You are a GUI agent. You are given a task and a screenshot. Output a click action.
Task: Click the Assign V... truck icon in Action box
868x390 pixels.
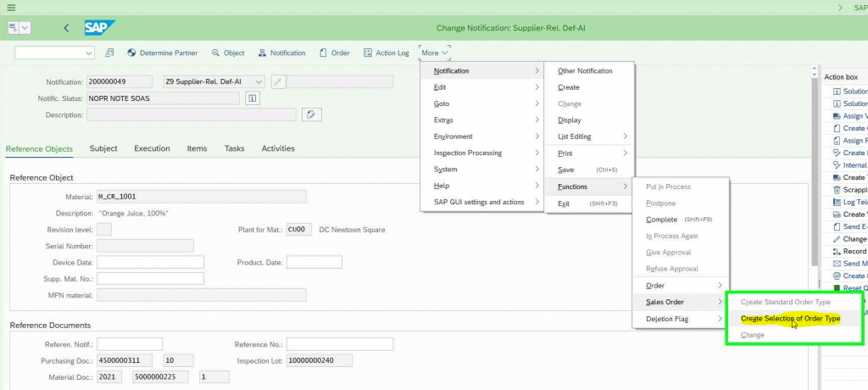click(837, 116)
